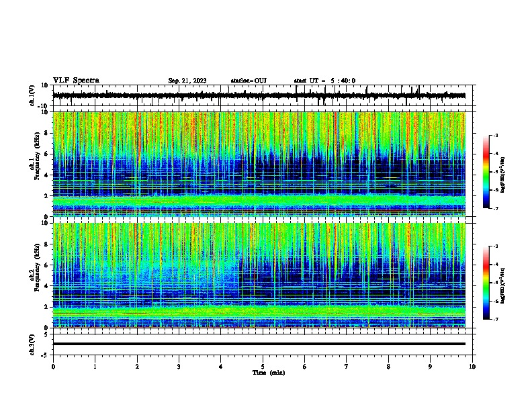This screenshot has width=532, height=411.
Task: Click the ch.1 color bar log(PSD) label
Action: 503,175
